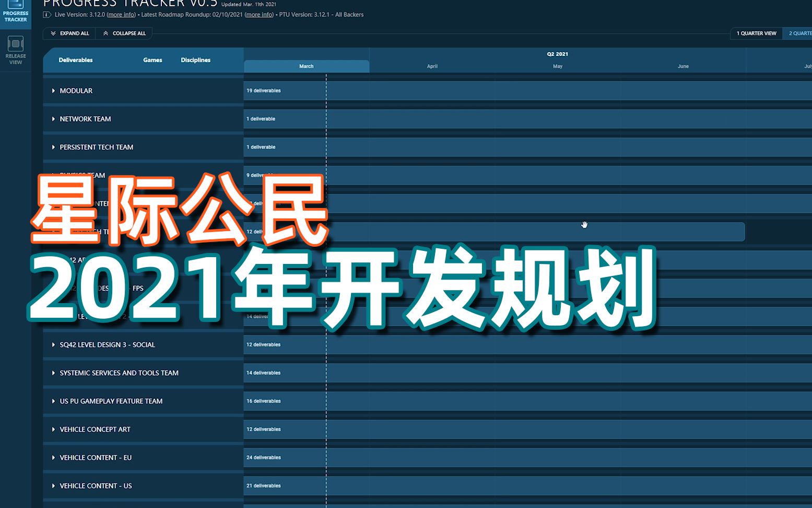
Task: Switch to the Games tab
Action: click(152, 60)
